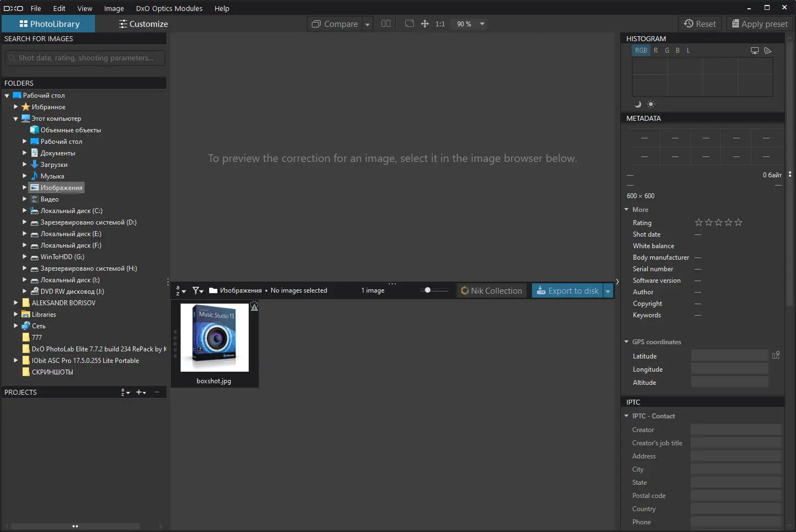Click the move/pan arrows icon
The height and width of the screenshot is (532, 796).
point(425,24)
